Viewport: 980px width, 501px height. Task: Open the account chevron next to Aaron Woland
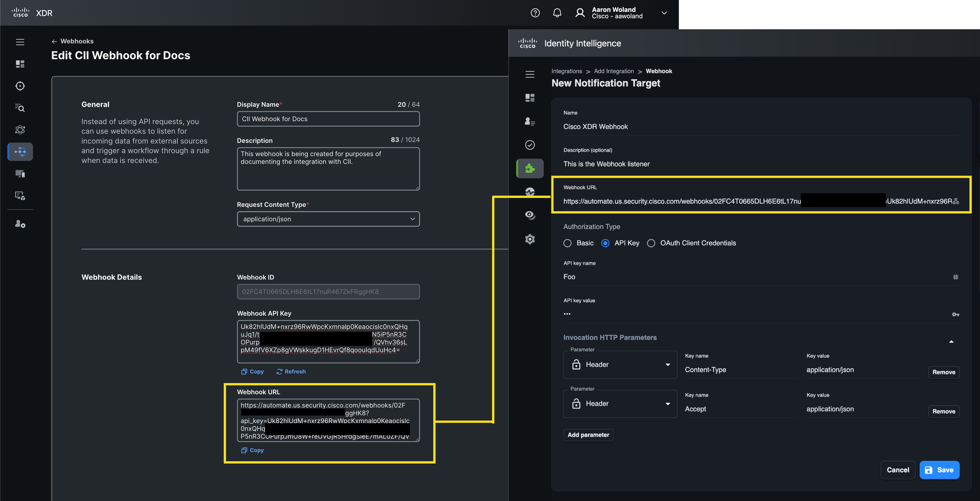coord(664,13)
